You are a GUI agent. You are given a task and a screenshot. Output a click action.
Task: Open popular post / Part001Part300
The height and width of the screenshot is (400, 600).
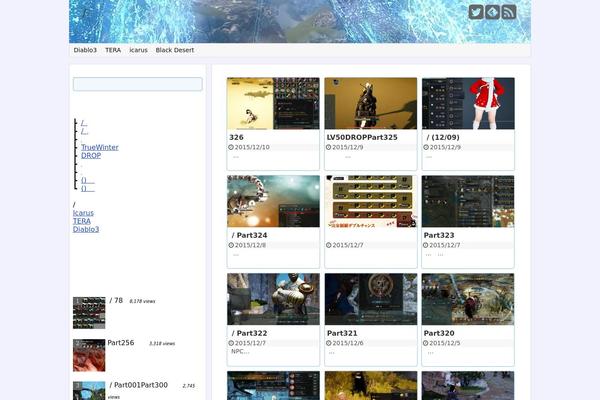(139, 385)
